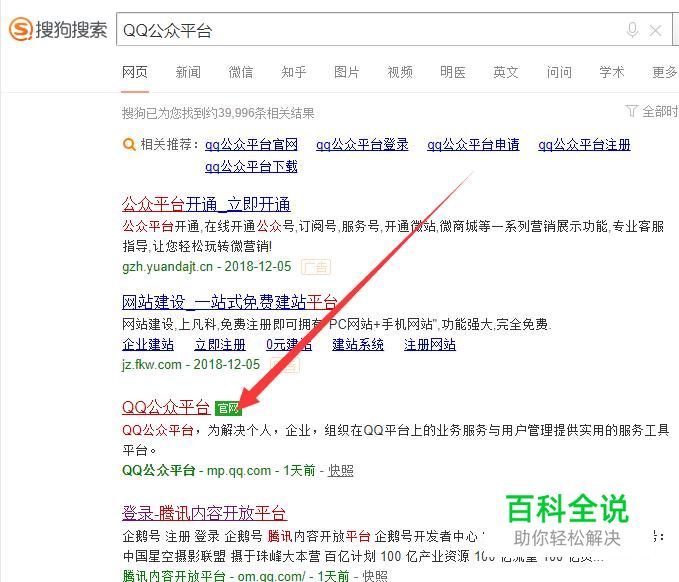Open the QQ公众平台 official result title
This screenshot has height=582, width=679.
[166, 407]
